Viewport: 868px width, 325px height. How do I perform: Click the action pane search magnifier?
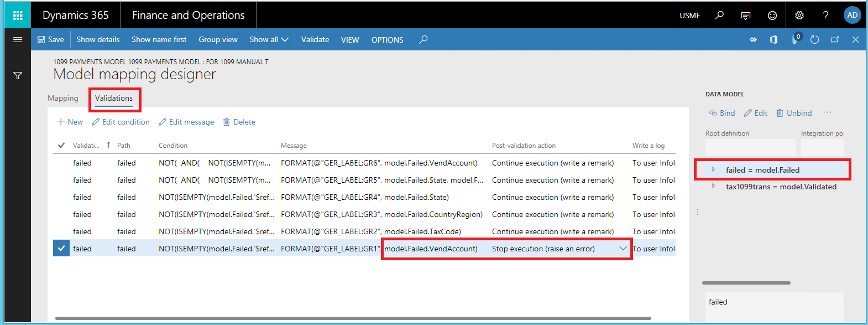click(423, 39)
